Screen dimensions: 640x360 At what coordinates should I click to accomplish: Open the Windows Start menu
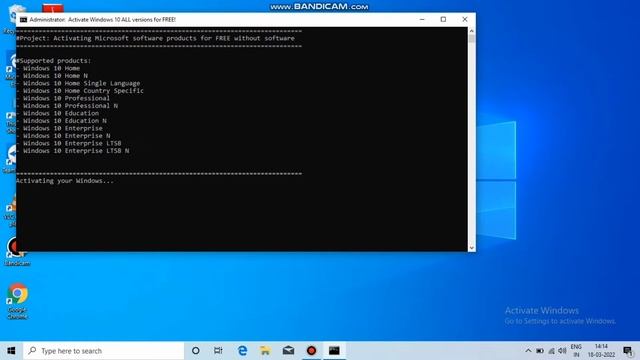[x=11, y=351]
